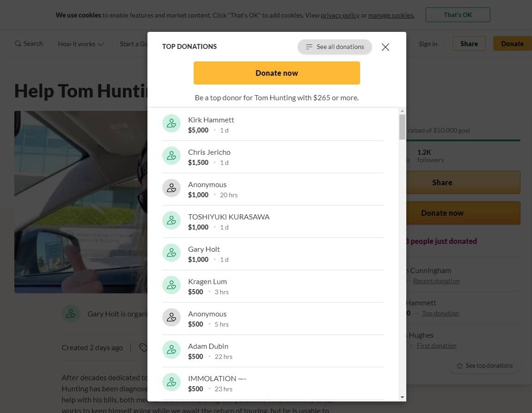The width and height of the screenshot is (532, 413).
Task: Click the sidebar Donate now button
Action: pyautogui.click(x=463, y=213)
